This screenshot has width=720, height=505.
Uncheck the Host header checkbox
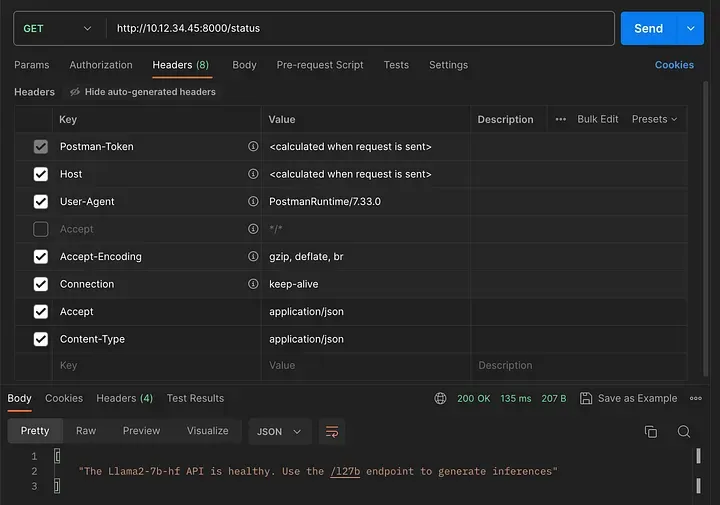[41, 174]
